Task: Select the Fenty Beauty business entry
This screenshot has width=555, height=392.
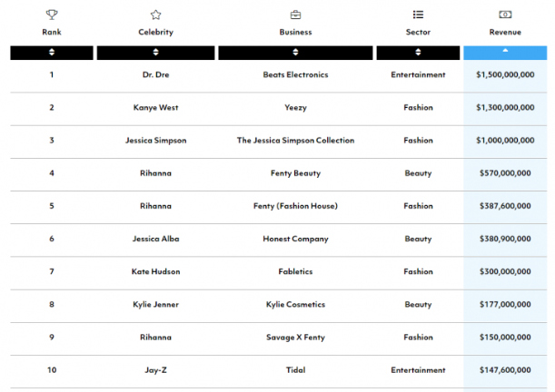Action: 295,173
